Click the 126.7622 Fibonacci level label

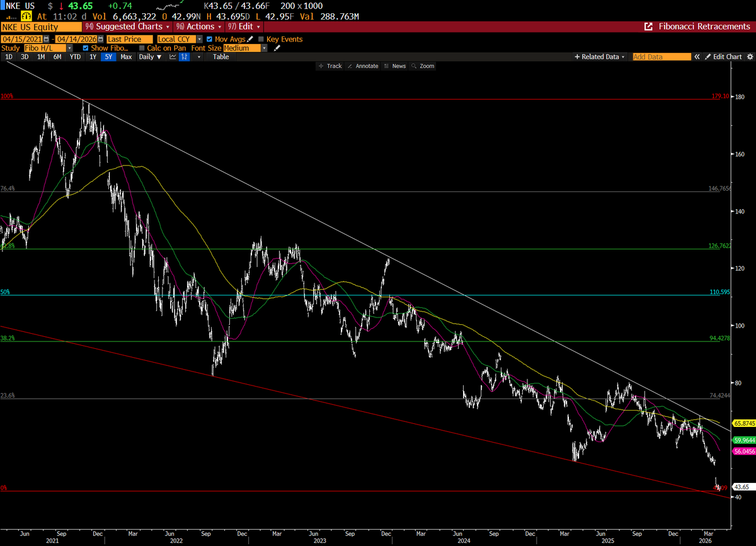[719, 247]
